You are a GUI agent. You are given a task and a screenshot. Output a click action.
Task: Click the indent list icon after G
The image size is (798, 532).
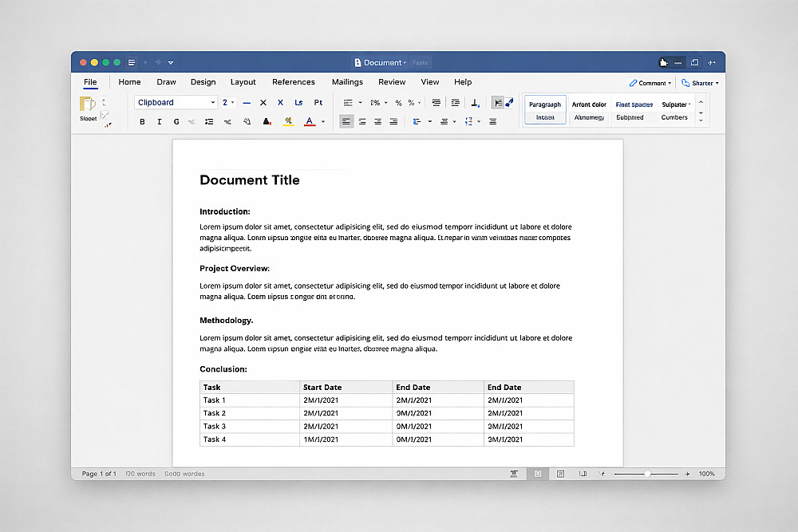[x=208, y=121]
